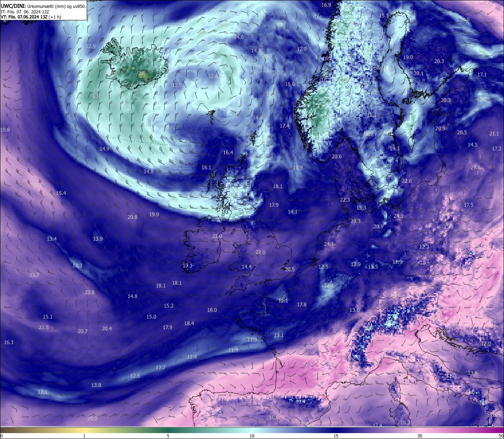Viewport: 504px width, 439px height.
Task: Click the '23.0' value over Ireland
Action: click(x=217, y=236)
